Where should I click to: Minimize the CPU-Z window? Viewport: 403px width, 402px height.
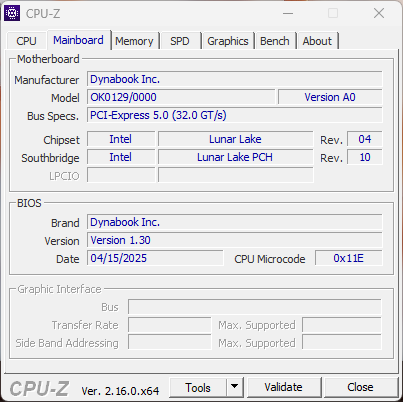[288, 14]
